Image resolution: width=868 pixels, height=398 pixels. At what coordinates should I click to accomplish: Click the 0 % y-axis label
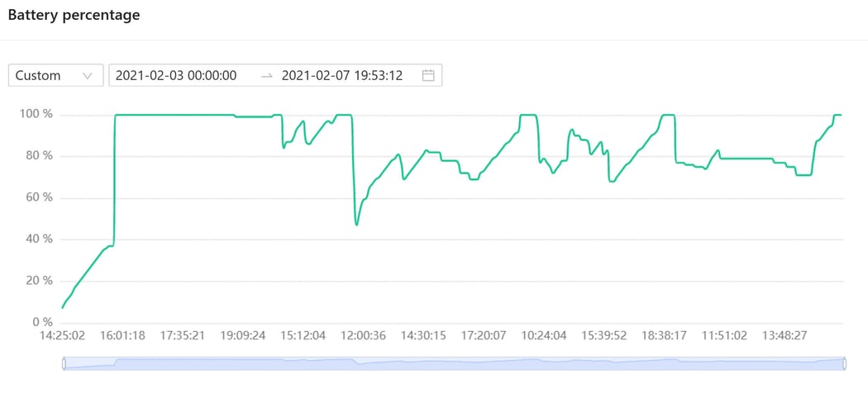tap(43, 321)
